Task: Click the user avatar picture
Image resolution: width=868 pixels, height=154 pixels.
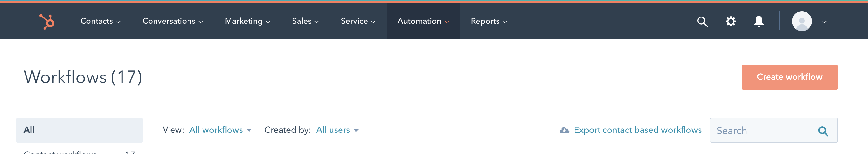Action: (x=801, y=21)
